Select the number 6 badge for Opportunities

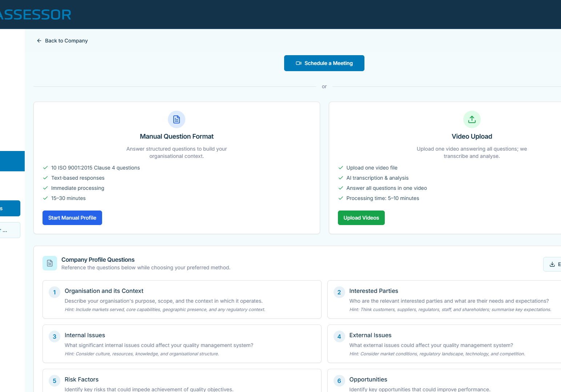[339, 381]
